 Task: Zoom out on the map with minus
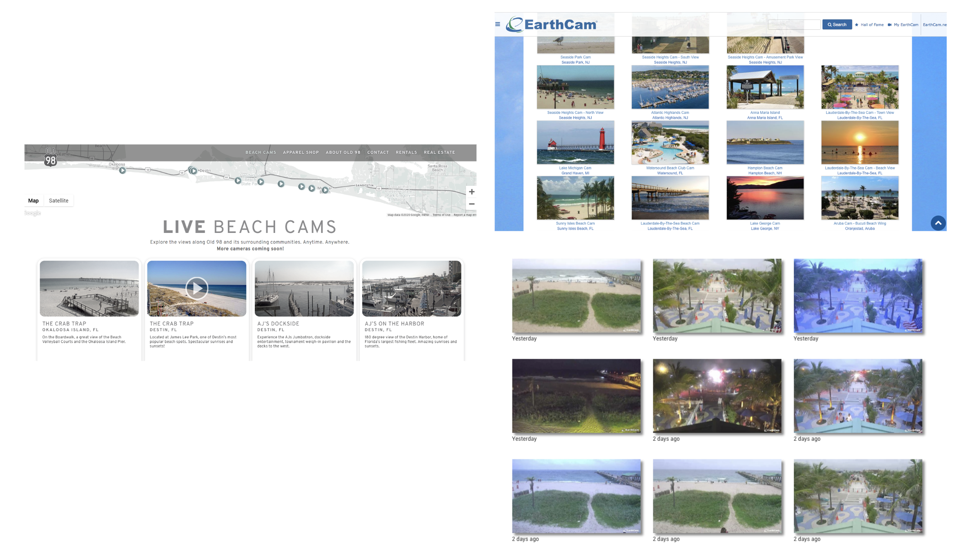[472, 204]
